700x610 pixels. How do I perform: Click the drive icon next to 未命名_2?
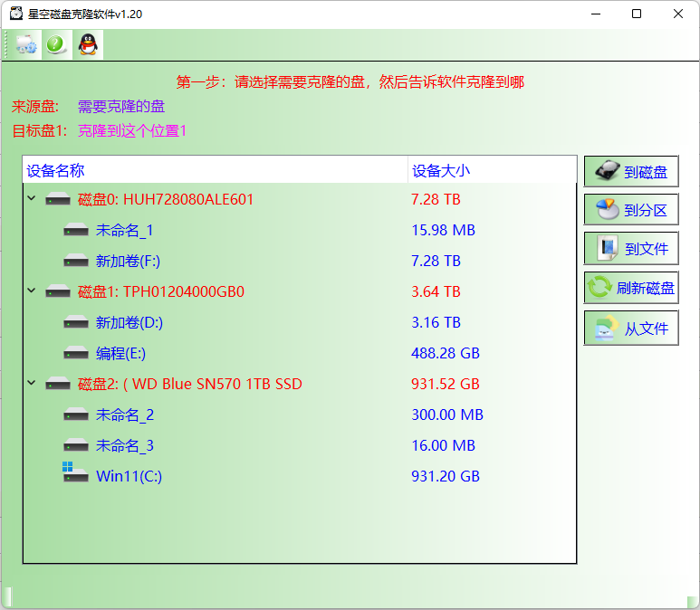[x=76, y=415]
